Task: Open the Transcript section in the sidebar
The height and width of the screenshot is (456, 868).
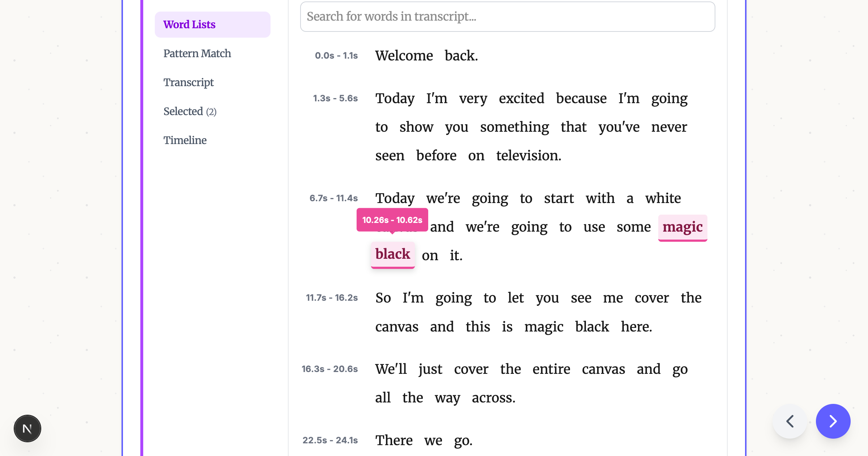Action: [x=188, y=83]
